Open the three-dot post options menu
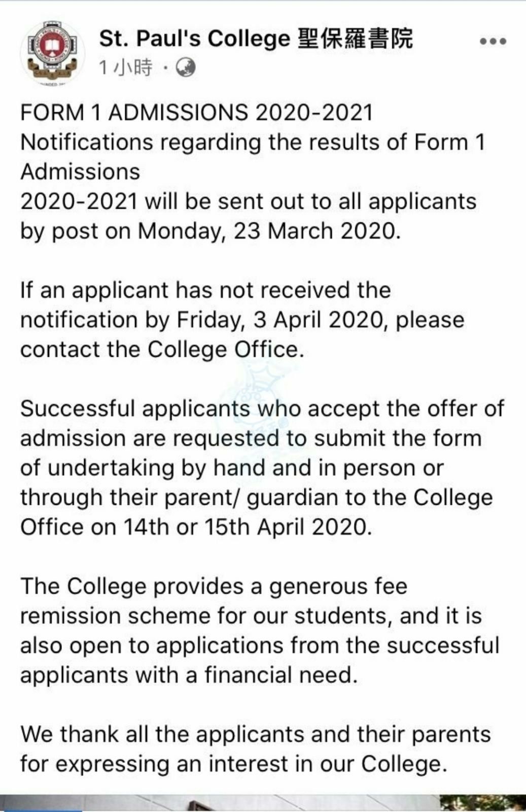Viewport: 526px width, 812px height. coord(493,42)
